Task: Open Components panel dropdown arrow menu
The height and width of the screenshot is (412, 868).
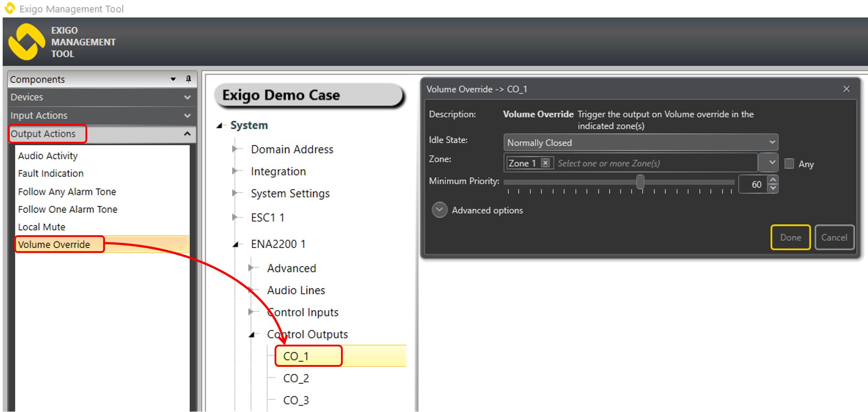Action: click(173, 79)
